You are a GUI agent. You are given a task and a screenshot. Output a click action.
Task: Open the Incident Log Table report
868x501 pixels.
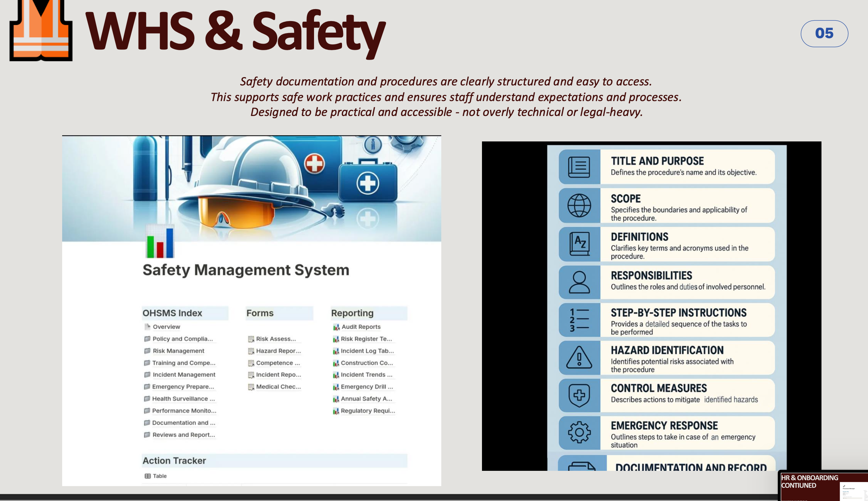tap(367, 351)
